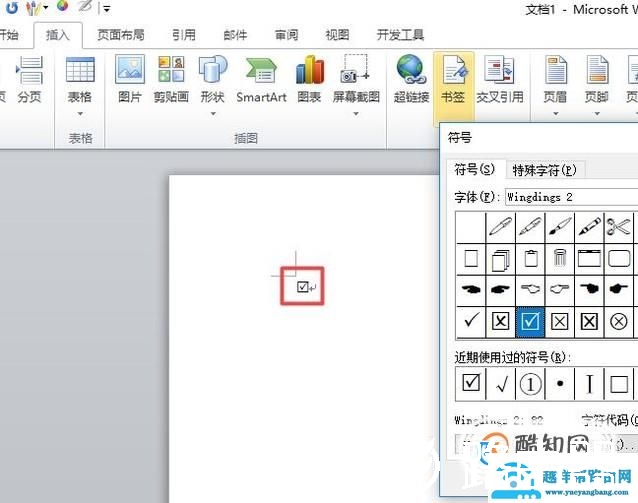The image size is (638, 503).
Task: Insert a SmartArt graphic
Action: (x=261, y=79)
